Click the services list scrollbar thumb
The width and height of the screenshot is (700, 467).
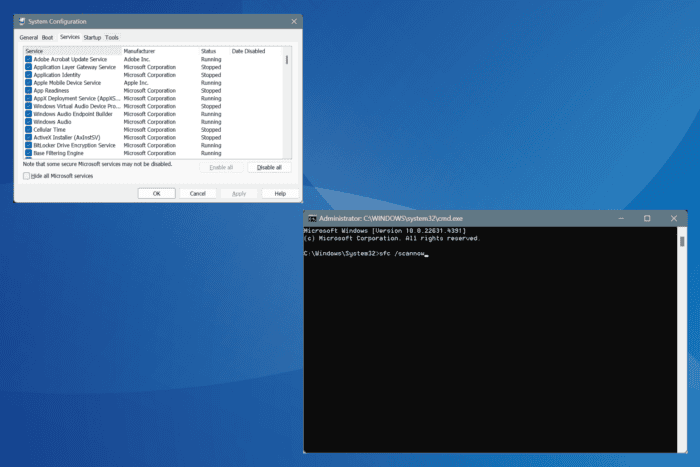(287, 59)
